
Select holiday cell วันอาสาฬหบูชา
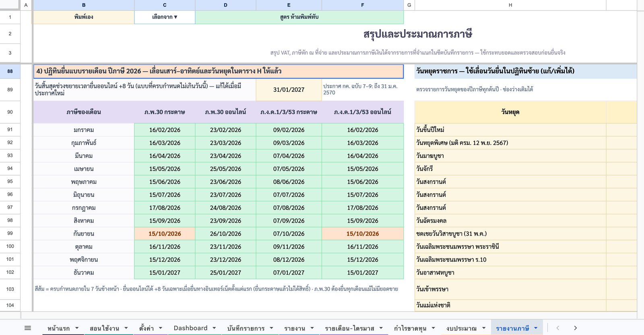click(x=510, y=273)
